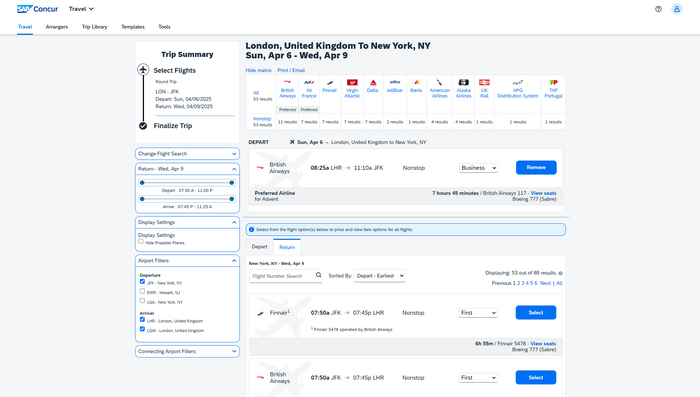Expand Connecting Airport Filters panel
Image resolution: width=700 pixels, height=397 pixels.
pyautogui.click(x=187, y=351)
